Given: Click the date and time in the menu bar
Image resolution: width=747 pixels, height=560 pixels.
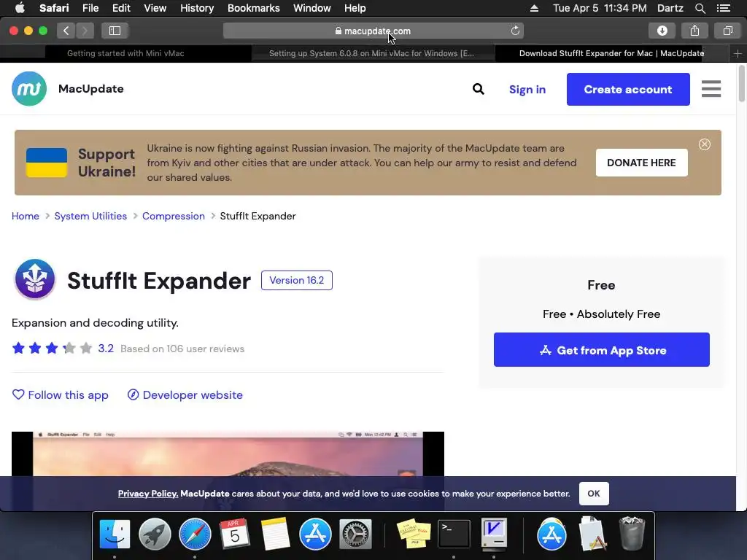Looking at the screenshot, I should tap(600, 8).
